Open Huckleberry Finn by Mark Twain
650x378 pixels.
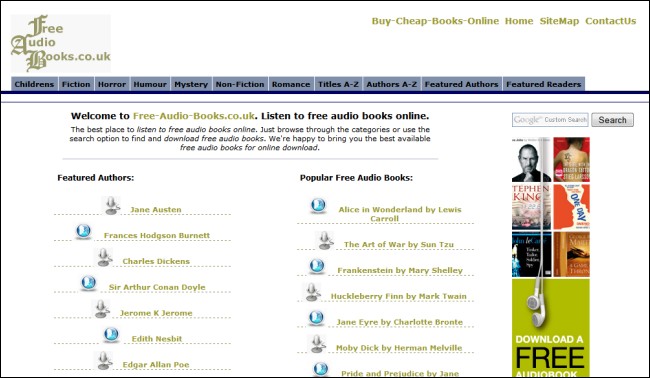tap(399, 296)
